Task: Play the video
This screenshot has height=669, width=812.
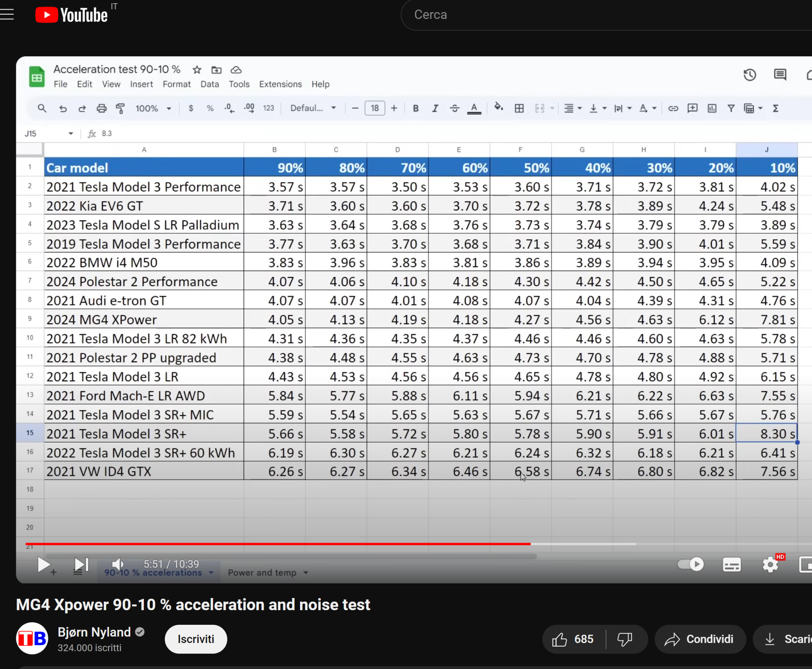Action: [x=43, y=564]
